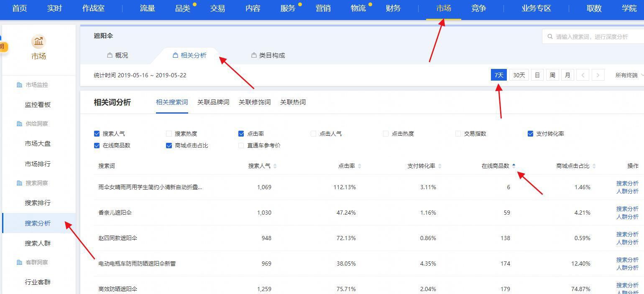Screen dimensions: 644x294
Task: Disable the 在线商品数 checkbox
Action: point(97,145)
